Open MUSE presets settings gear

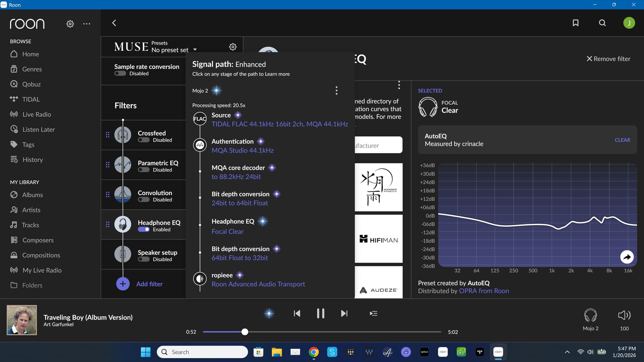(x=233, y=47)
